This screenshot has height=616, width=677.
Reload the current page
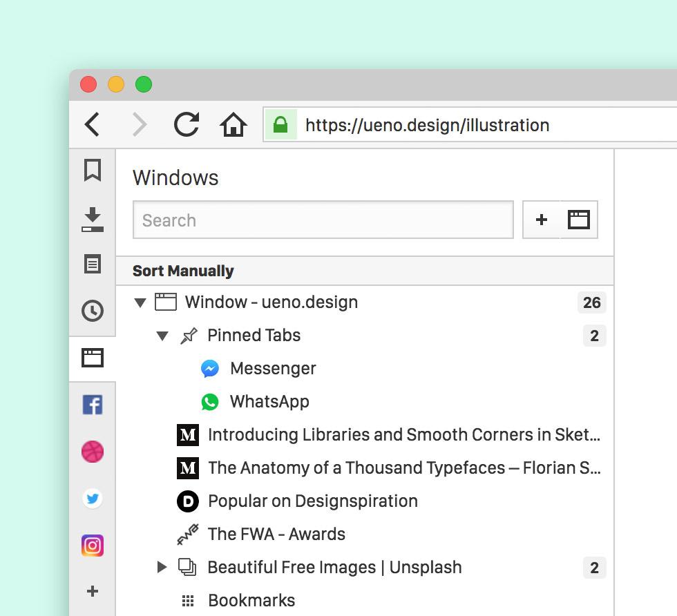tap(186, 124)
